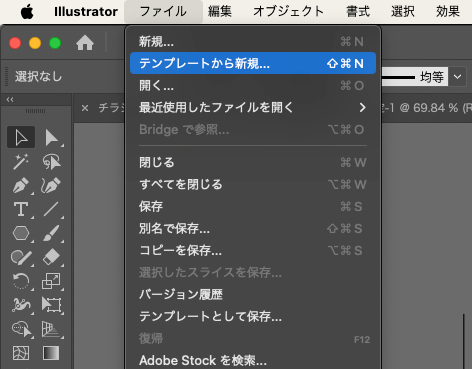The height and width of the screenshot is (369, 472).
Task: Select the Rotate tool
Action: [x=21, y=281]
